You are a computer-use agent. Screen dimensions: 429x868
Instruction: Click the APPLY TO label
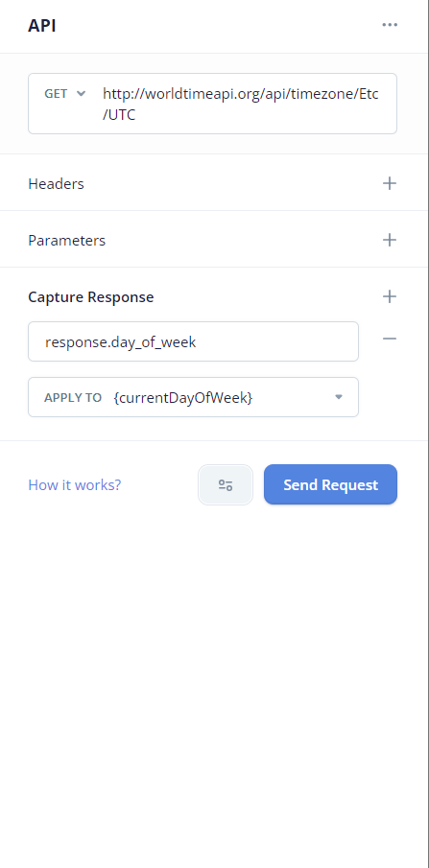[73, 397]
